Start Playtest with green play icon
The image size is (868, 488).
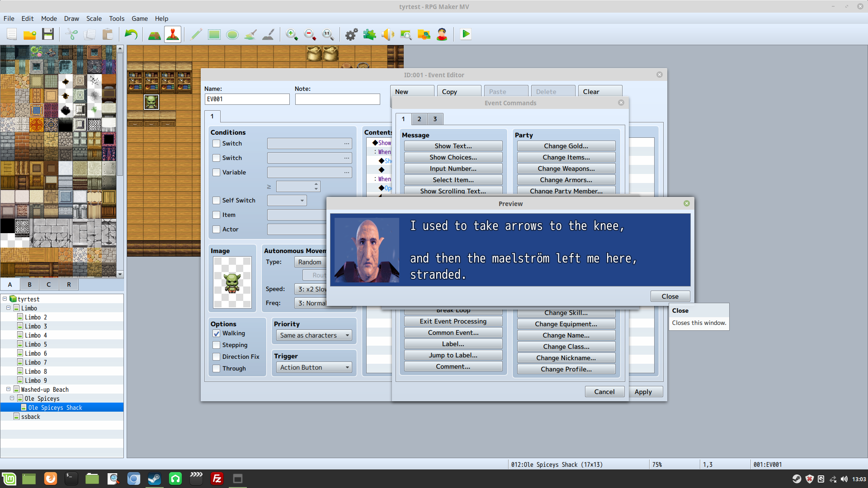tap(466, 34)
